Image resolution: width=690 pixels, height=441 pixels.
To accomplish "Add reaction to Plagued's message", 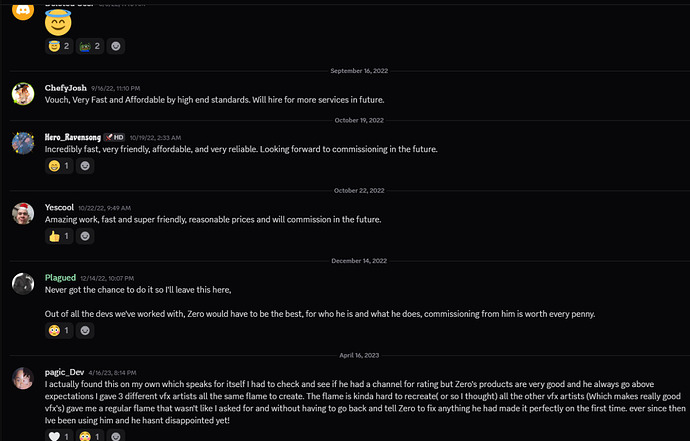I will (x=85, y=331).
